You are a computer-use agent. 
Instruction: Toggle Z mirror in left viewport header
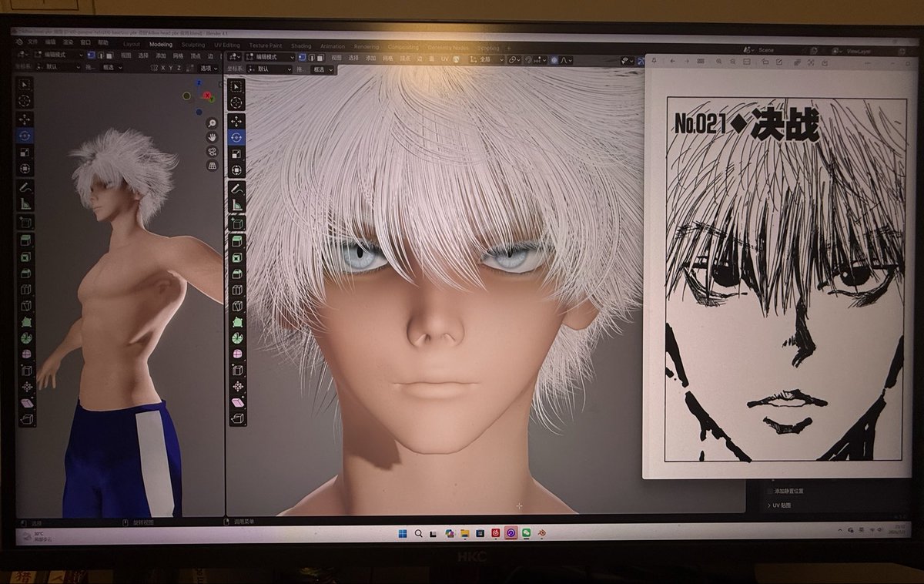(x=178, y=68)
